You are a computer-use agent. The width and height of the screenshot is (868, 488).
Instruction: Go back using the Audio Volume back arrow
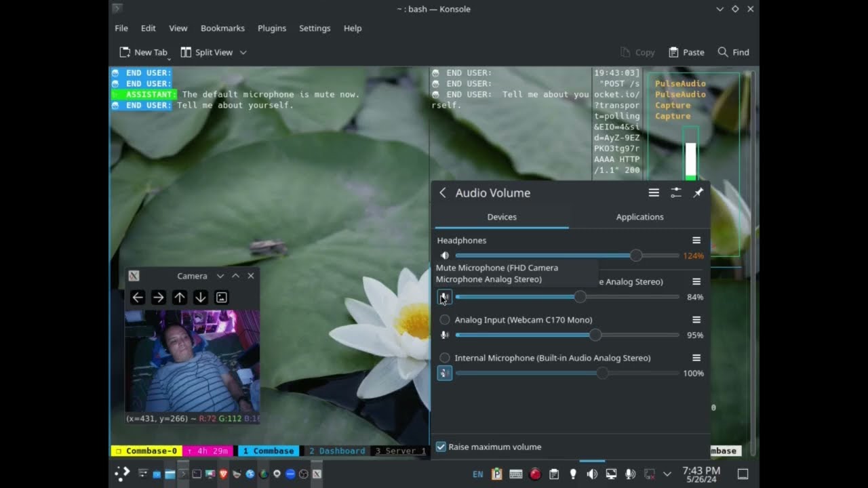click(443, 193)
